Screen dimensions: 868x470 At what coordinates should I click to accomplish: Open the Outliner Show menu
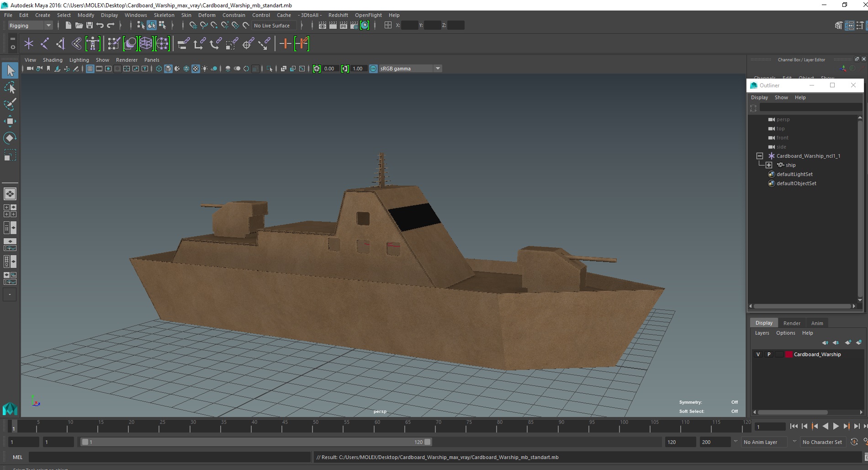(781, 97)
